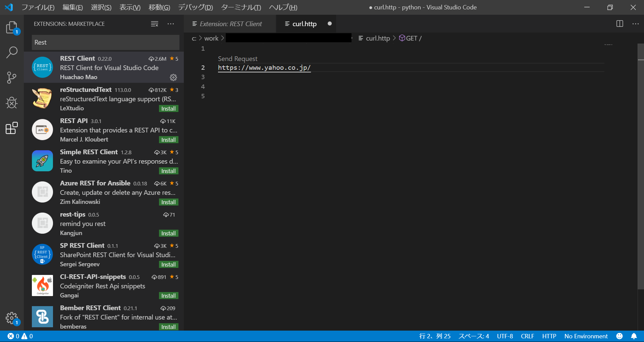Click the editor vertical scrollbar

pyautogui.click(x=641, y=166)
